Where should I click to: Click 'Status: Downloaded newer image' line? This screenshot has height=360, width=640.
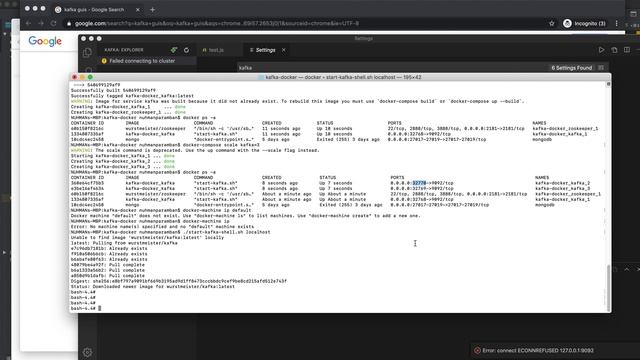coord(153,287)
